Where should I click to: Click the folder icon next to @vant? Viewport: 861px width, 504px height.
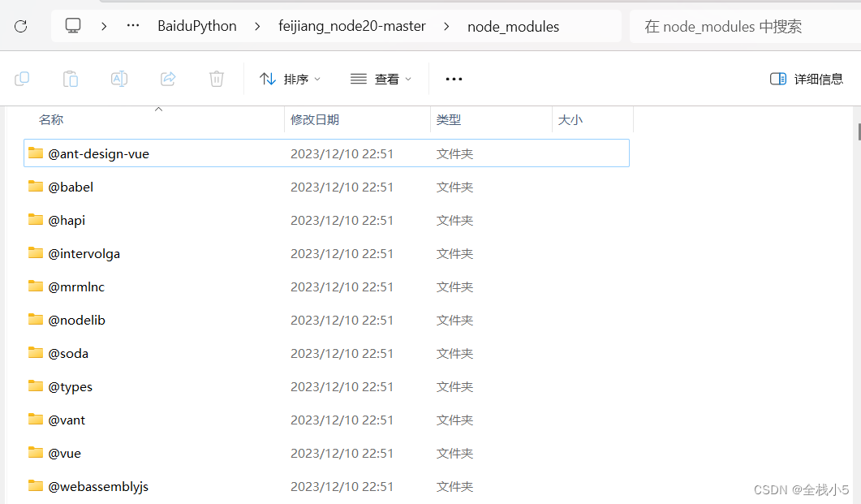pyautogui.click(x=36, y=420)
